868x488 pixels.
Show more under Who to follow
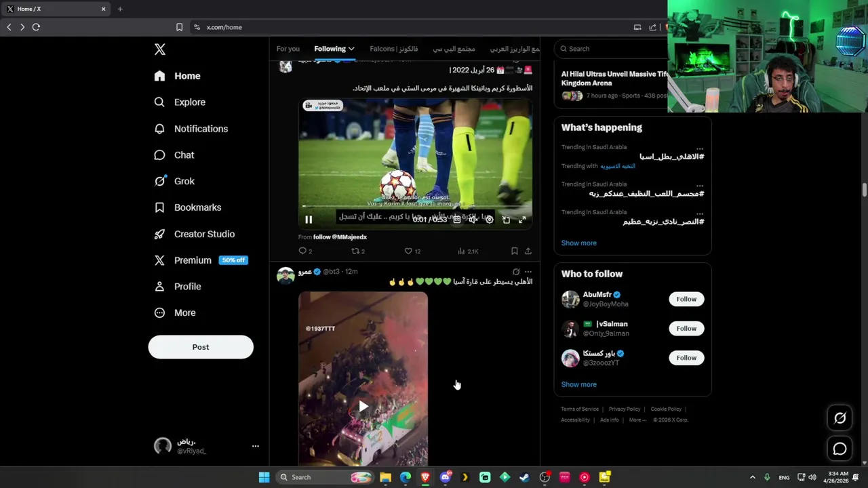click(579, 384)
